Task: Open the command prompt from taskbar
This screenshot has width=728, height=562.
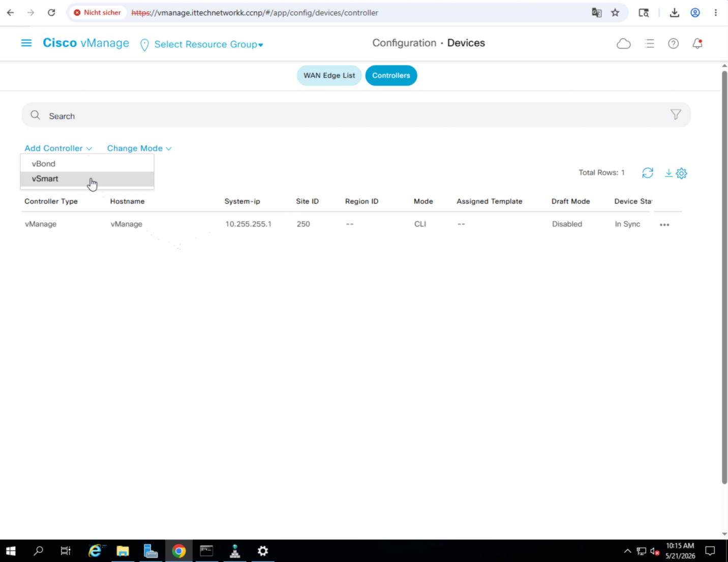Action: pyautogui.click(x=206, y=551)
